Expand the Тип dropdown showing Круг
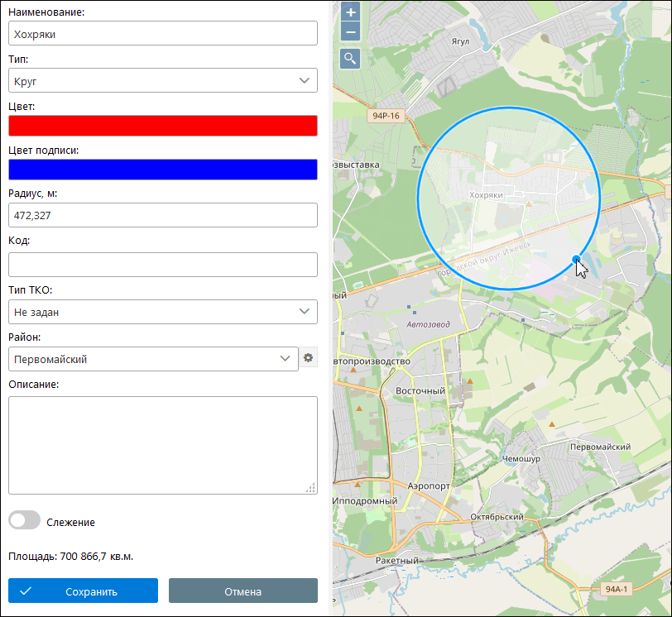This screenshot has width=672, height=617. 162,80
